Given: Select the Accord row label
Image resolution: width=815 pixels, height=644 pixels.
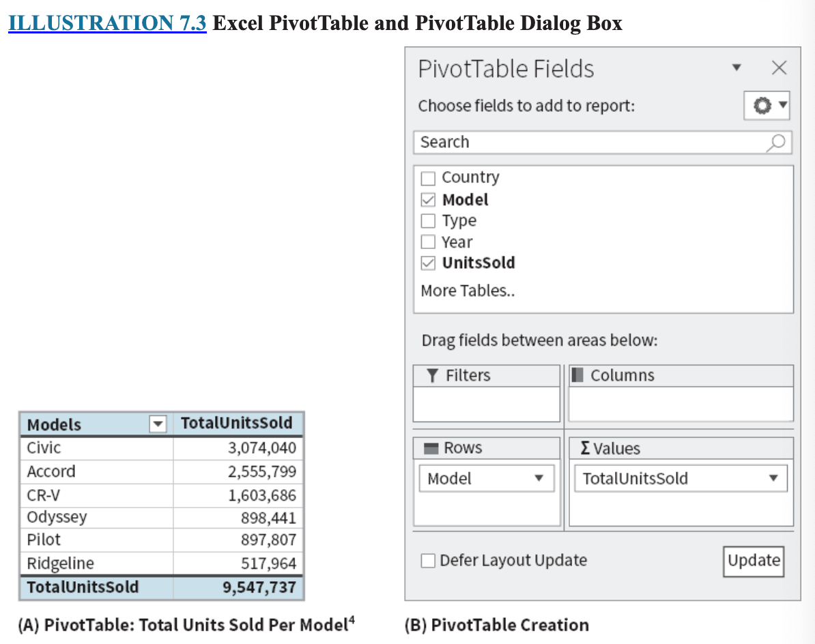Looking at the screenshot, I should click(x=51, y=471).
